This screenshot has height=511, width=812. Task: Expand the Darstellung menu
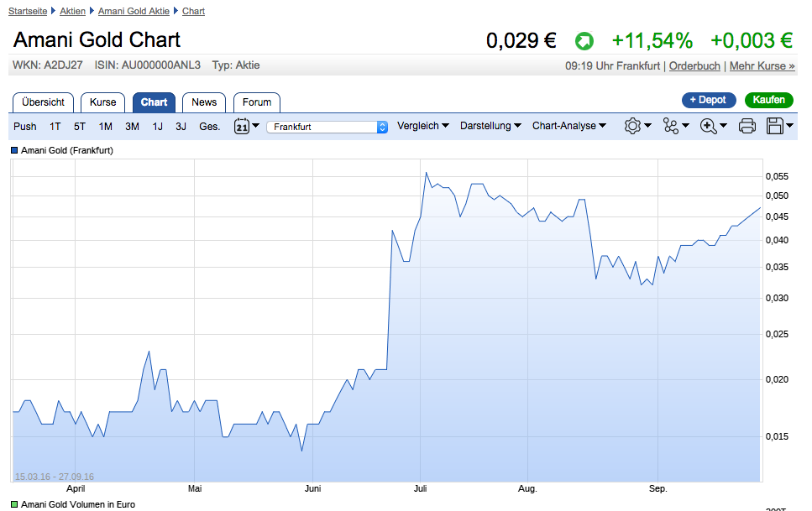[x=490, y=126]
